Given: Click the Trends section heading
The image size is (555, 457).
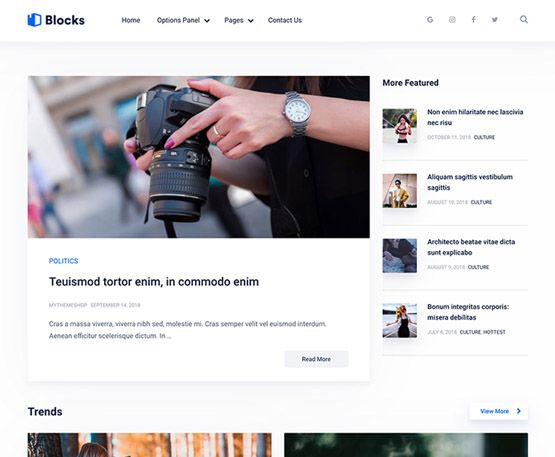Looking at the screenshot, I should [45, 411].
